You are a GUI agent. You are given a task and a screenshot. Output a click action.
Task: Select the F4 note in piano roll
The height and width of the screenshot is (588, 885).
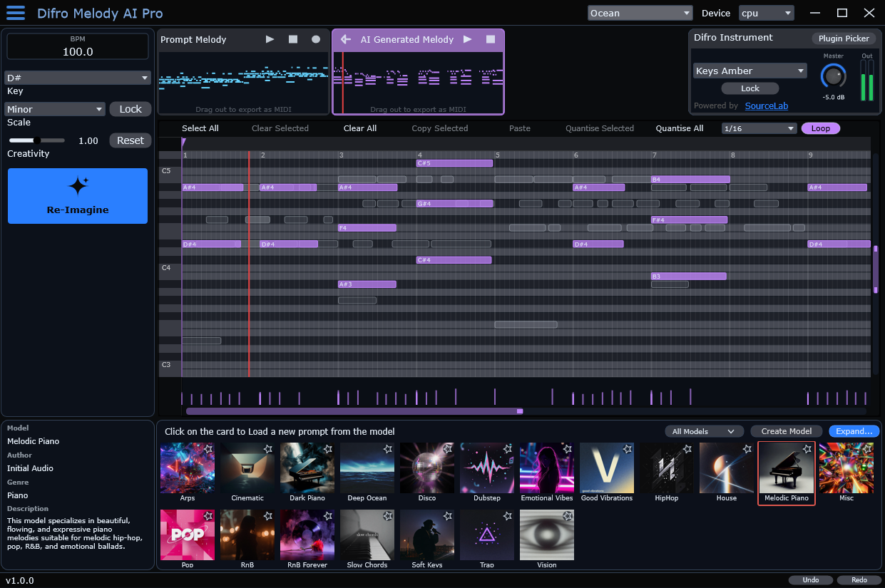367,228
